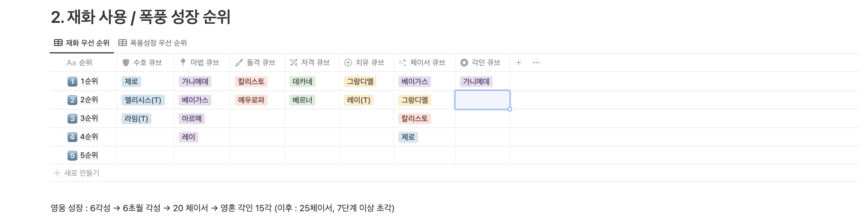This screenshot has height=221, width=868.
Task: Click the empty 5순위 수호 큐브 cell
Action: pos(145,155)
